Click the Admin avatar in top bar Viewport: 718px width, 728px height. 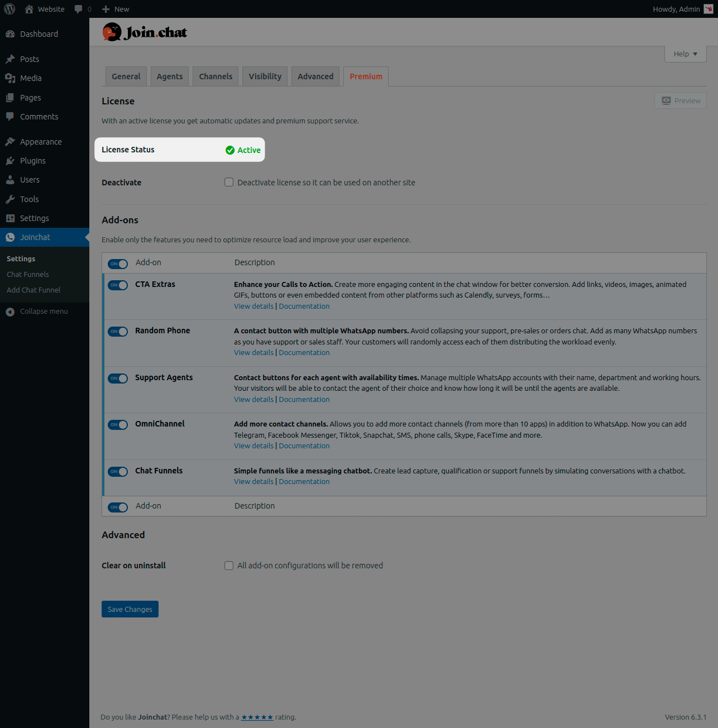tap(708, 9)
